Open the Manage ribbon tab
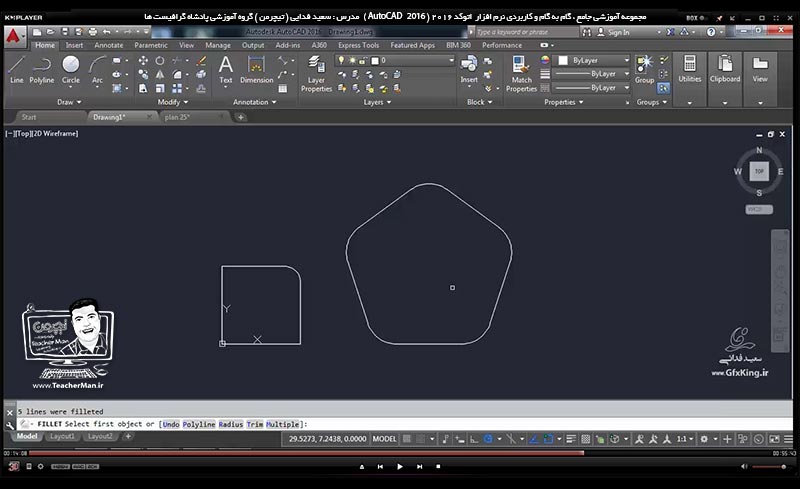This screenshot has width=800, height=489. tap(218, 45)
